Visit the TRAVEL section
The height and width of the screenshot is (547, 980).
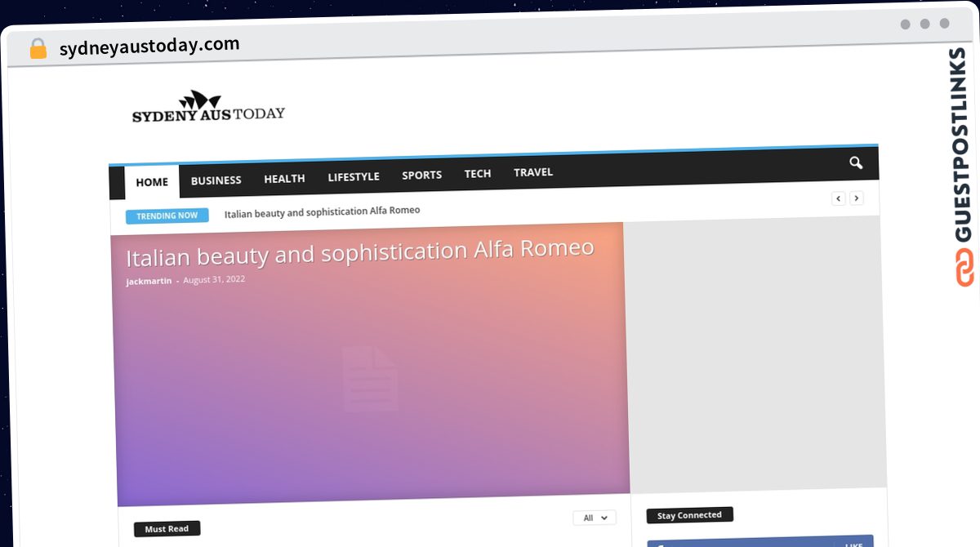533,172
